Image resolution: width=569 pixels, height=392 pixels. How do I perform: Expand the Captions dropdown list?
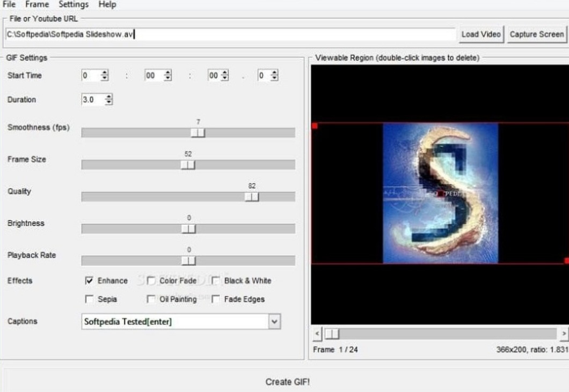click(274, 322)
